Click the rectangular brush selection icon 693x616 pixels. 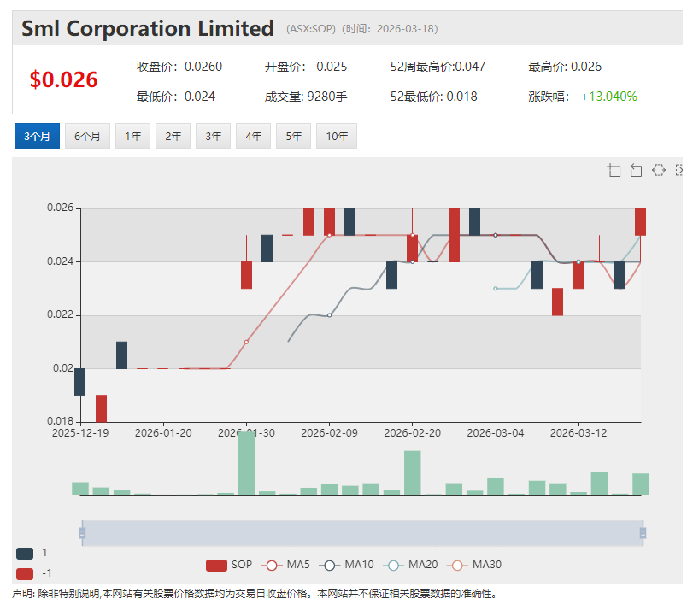tap(658, 171)
